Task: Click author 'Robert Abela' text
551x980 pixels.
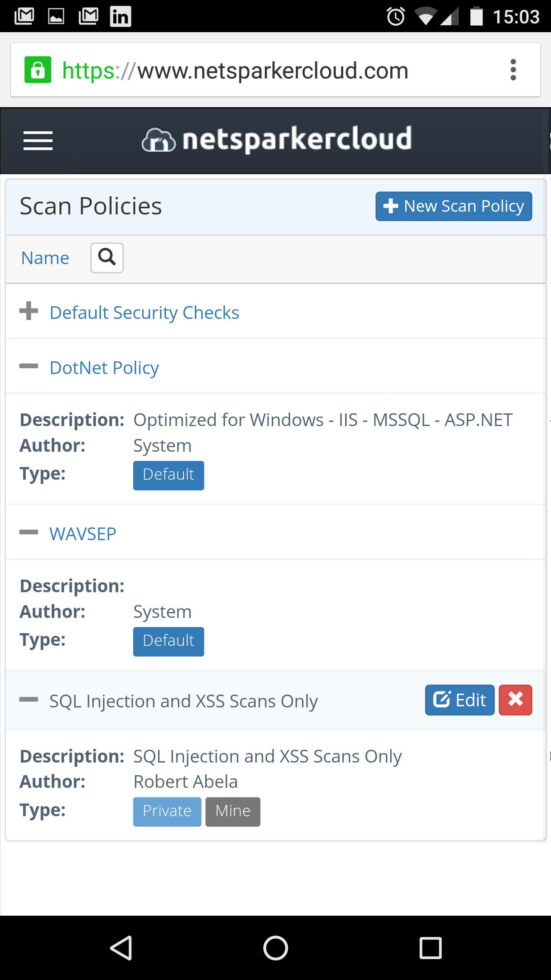Action: (x=186, y=782)
